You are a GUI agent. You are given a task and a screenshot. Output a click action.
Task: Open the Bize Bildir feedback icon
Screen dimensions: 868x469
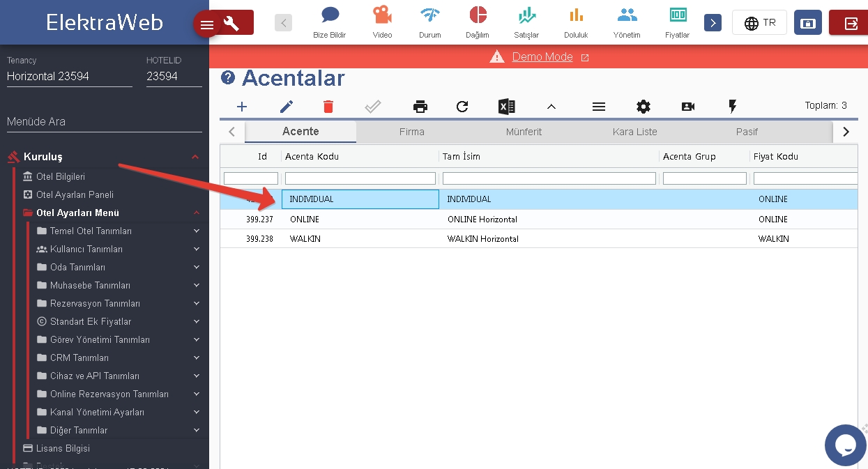click(x=330, y=22)
